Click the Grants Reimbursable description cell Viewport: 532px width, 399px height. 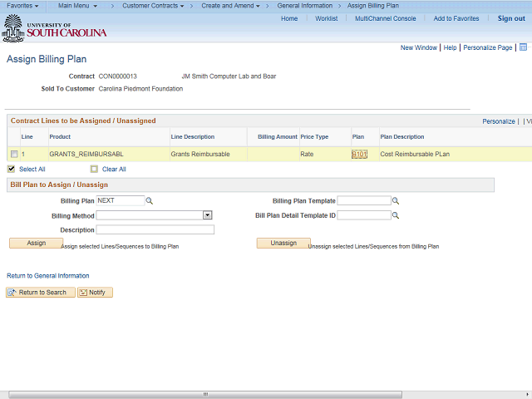(x=200, y=155)
